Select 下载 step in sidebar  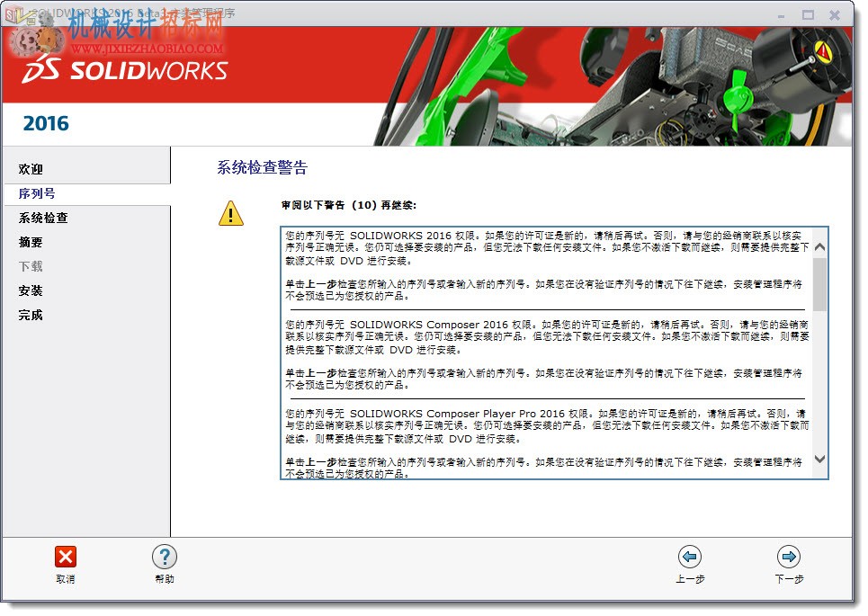point(31,267)
